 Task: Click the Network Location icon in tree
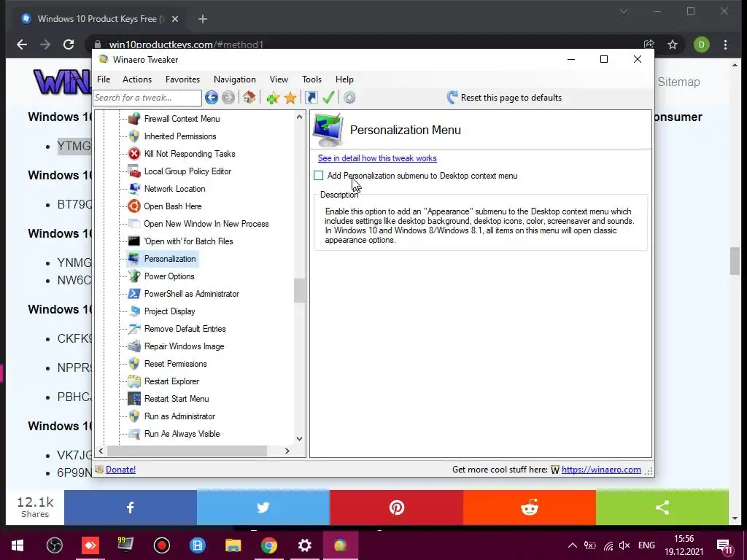(134, 189)
